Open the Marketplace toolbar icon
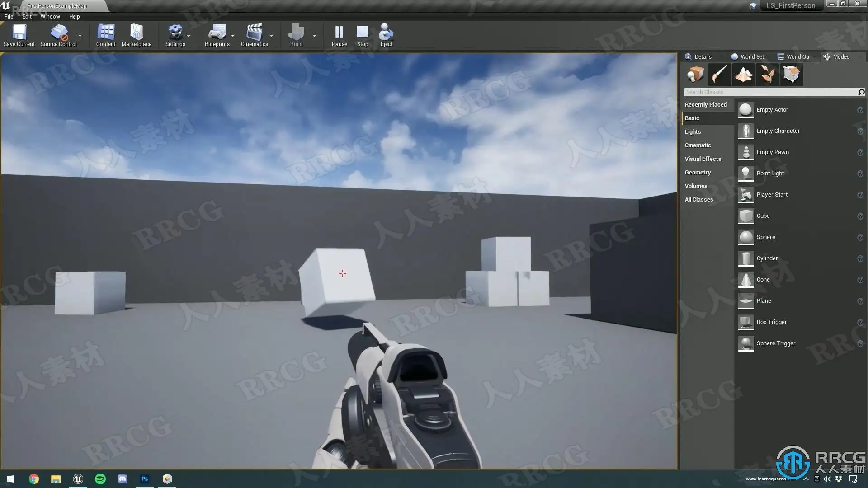The image size is (868, 488). point(136,33)
